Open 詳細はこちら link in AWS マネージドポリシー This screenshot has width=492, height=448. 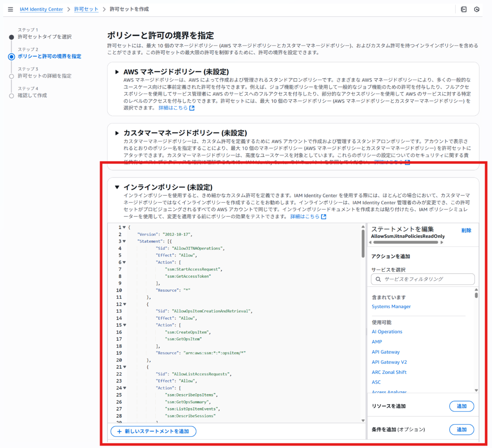tap(173, 108)
